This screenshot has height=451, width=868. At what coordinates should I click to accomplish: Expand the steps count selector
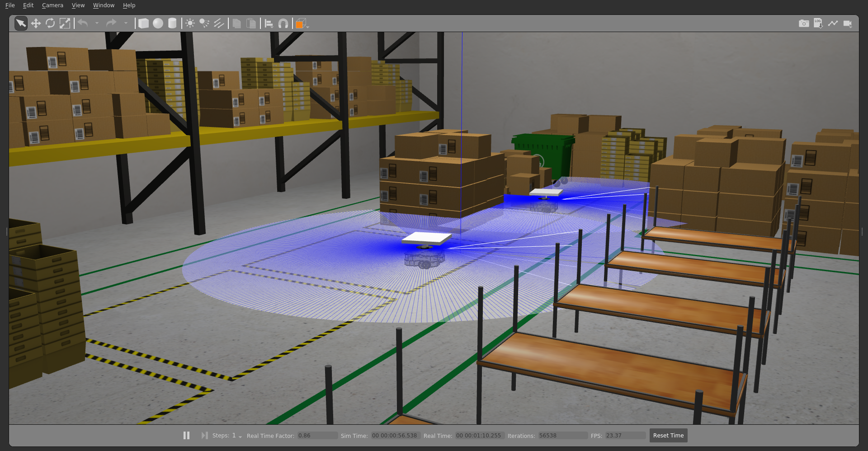(240, 437)
